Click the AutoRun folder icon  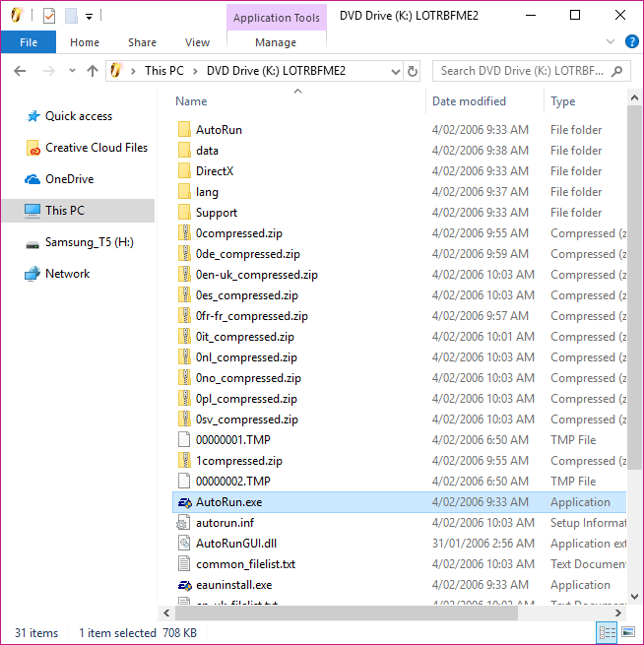pos(184,130)
